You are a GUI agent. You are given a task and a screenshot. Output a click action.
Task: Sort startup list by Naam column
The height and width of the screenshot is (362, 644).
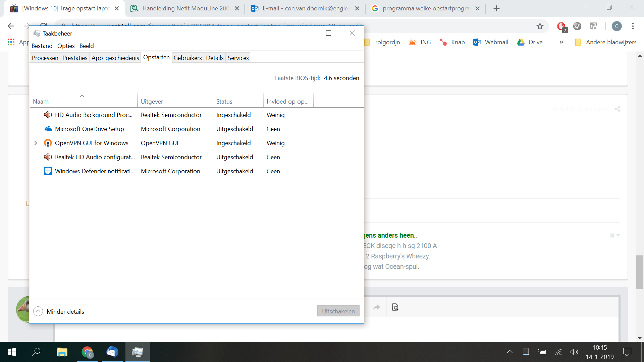click(84, 101)
